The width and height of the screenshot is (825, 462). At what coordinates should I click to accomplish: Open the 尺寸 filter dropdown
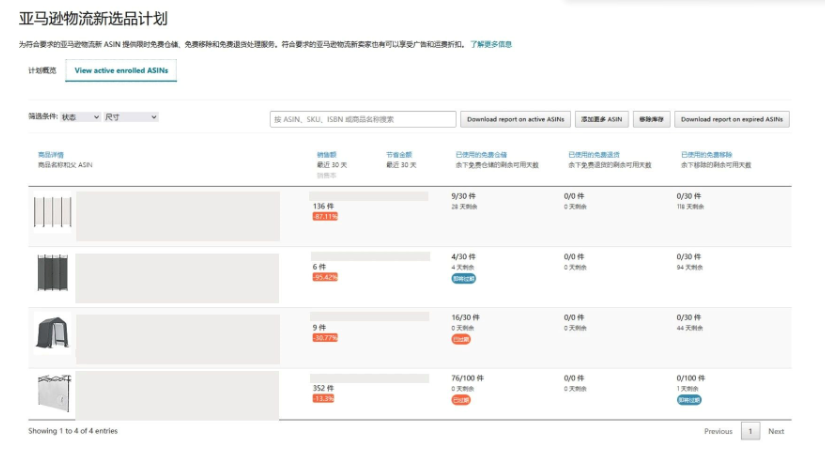tap(131, 117)
